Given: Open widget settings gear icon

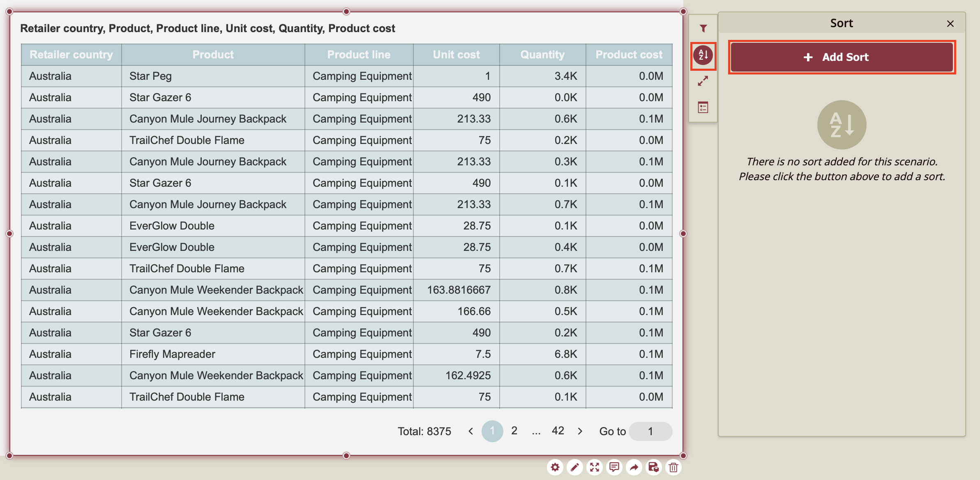Looking at the screenshot, I should pos(555,467).
